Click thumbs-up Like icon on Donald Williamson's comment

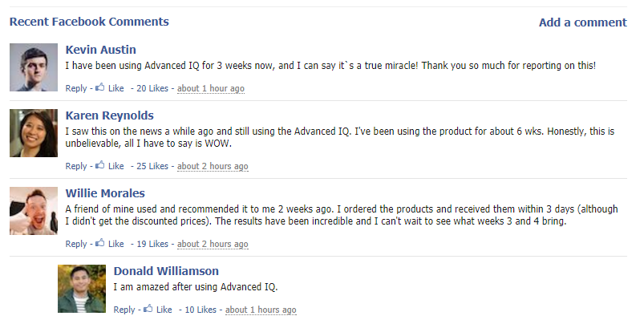[x=148, y=309]
